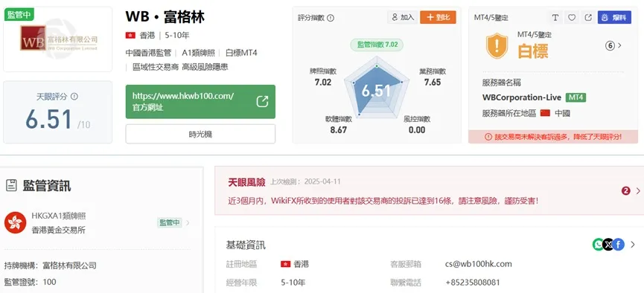Click the orange 對比 compare button
The width and height of the screenshot is (644, 293).
coord(438,17)
